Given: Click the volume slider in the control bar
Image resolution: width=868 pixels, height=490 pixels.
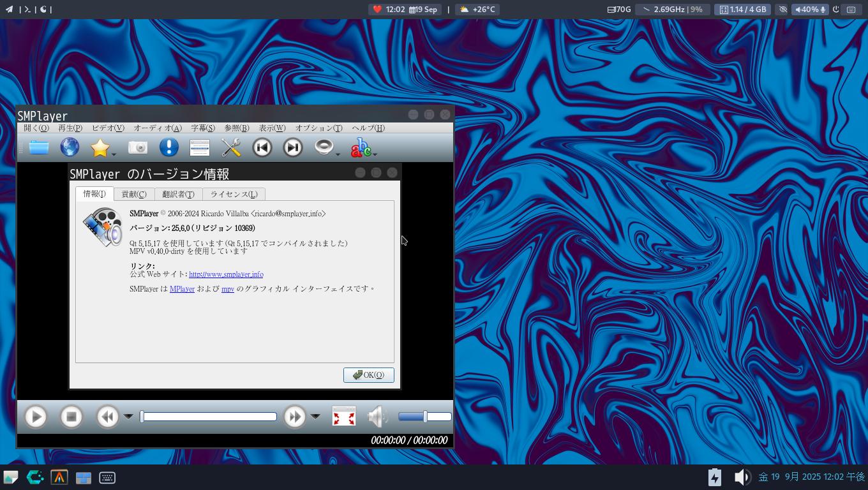Looking at the screenshot, I should click(x=424, y=417).
